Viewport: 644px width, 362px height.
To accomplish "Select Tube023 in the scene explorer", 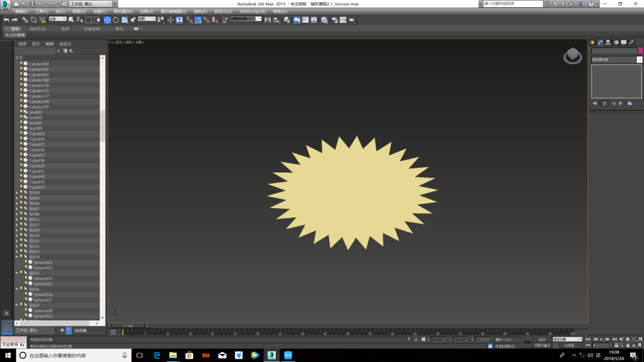I will tap(37, 134).
